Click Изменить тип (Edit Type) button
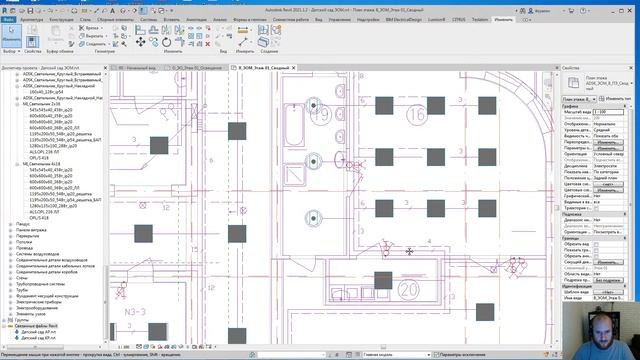This screenshot has height=360, width=640. click(x=615, y=99)
